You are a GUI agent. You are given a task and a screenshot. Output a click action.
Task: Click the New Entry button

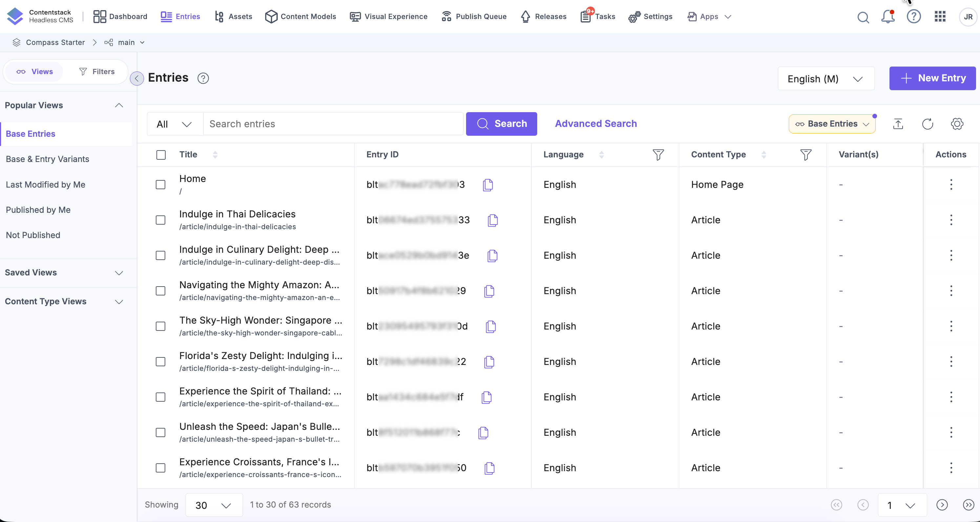(932, 78)
